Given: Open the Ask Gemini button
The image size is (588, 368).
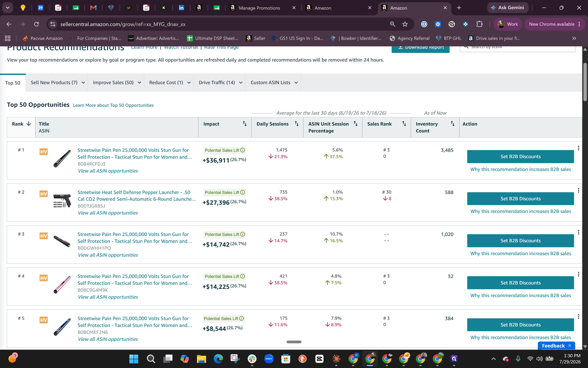Looking at the screenshot, I should pyautogui.click(x=508, y=8).
